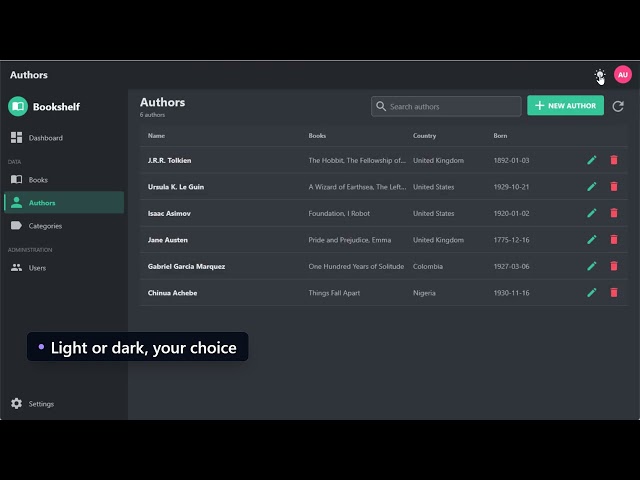Click 'Pride and Prejudice, Emma' cell

pos(350,240)
